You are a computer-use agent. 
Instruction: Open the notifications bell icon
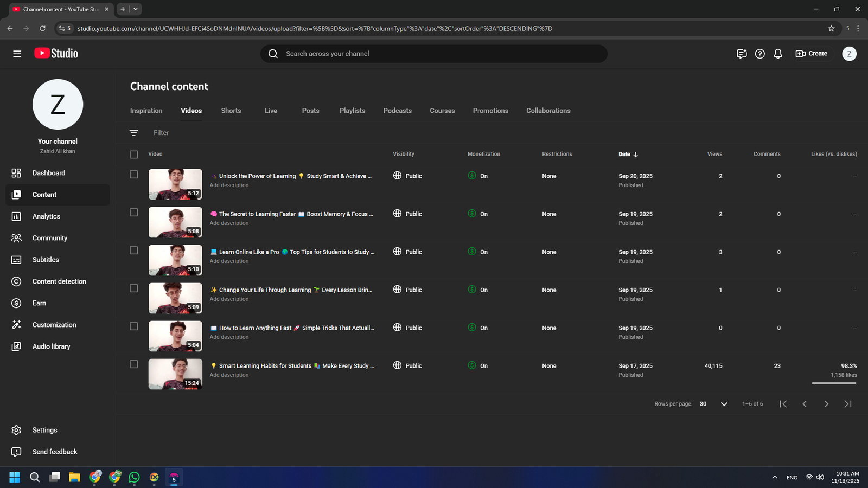click(778, 54)
